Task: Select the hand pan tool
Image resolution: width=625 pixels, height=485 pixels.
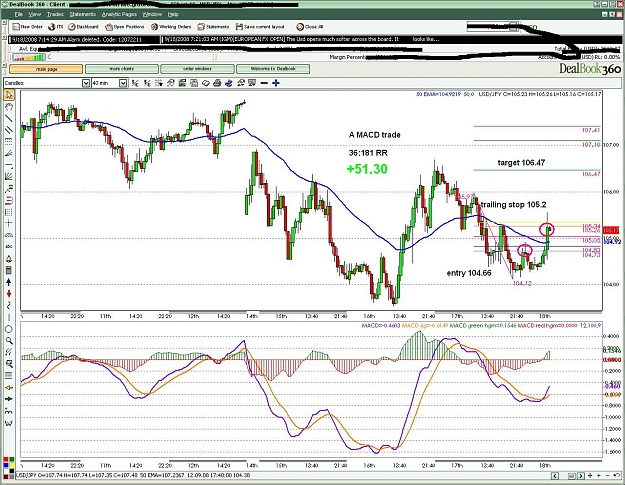Action: click(9, 107)
